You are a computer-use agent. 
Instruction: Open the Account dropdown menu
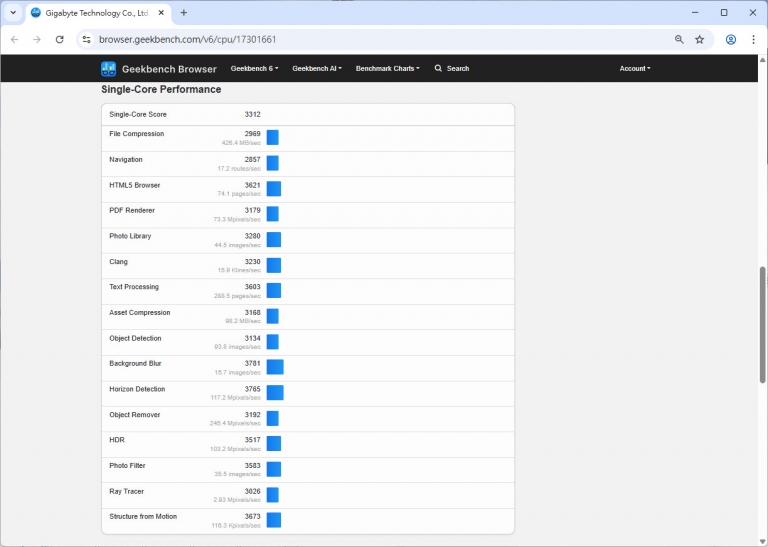[x=635, y=69]
